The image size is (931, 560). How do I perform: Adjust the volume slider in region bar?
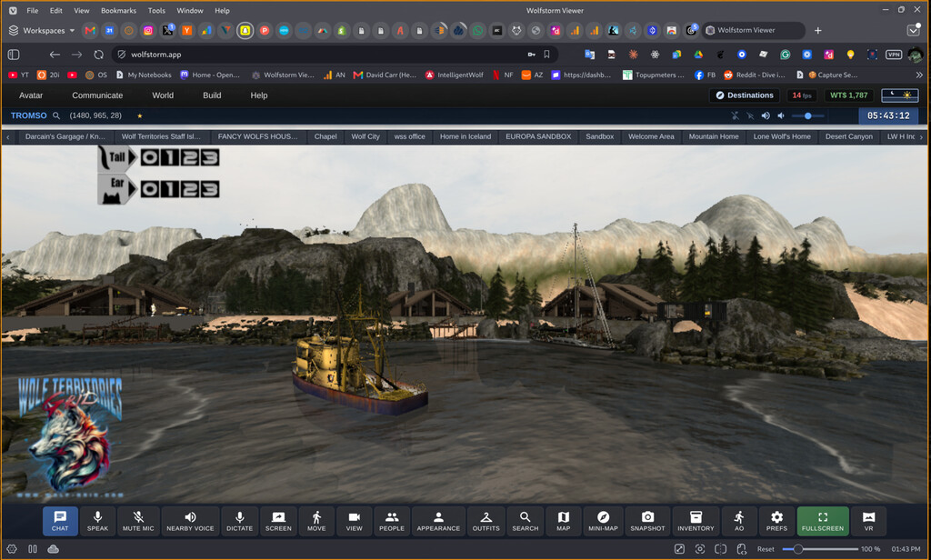(x=807, y=115)
